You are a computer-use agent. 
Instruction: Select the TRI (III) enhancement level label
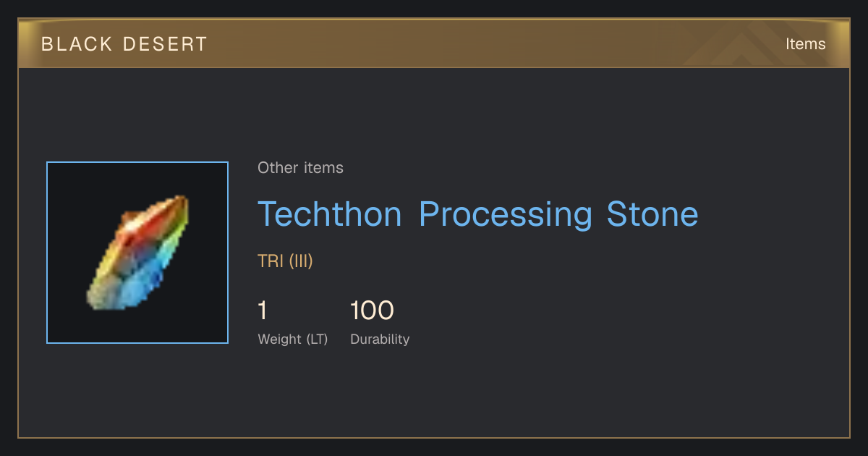(x=285, y=261)
